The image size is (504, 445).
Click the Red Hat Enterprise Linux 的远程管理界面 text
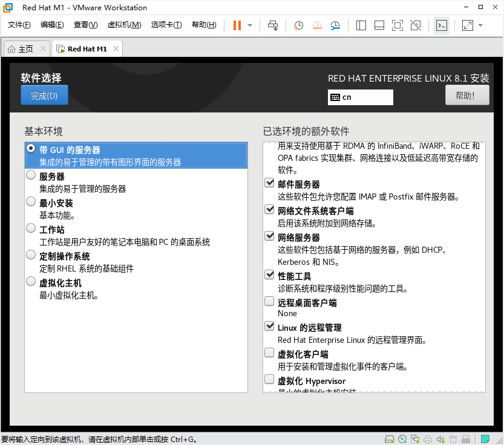pos(352,340)
